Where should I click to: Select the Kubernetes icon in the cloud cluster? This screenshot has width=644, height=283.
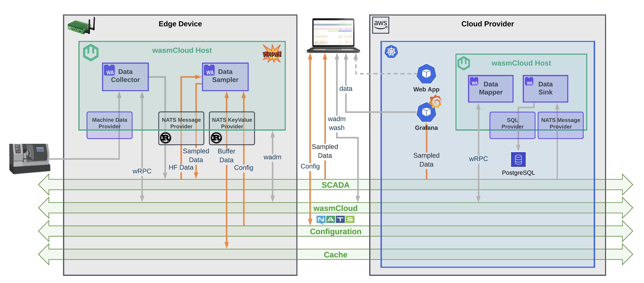click(x=392, y=52)
